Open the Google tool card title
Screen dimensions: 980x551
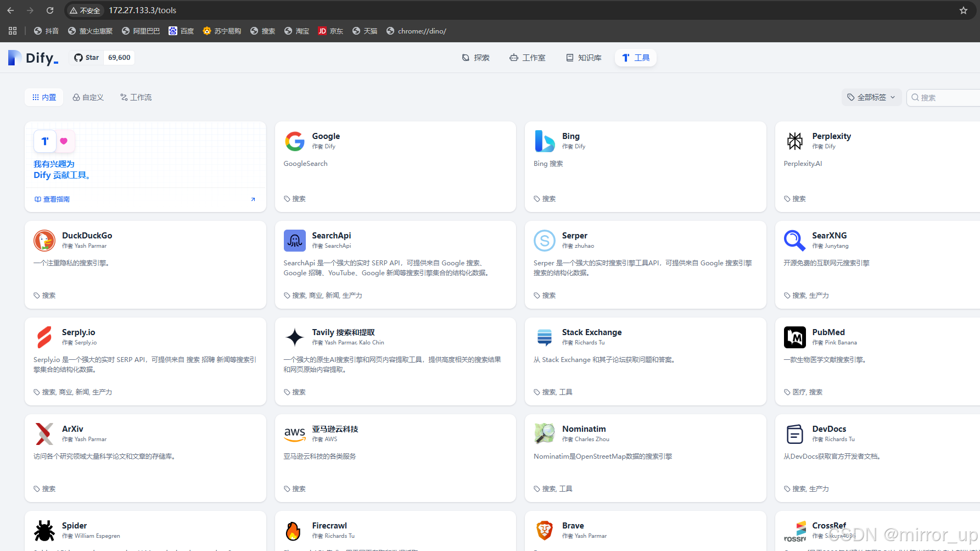tap(326, 136)
